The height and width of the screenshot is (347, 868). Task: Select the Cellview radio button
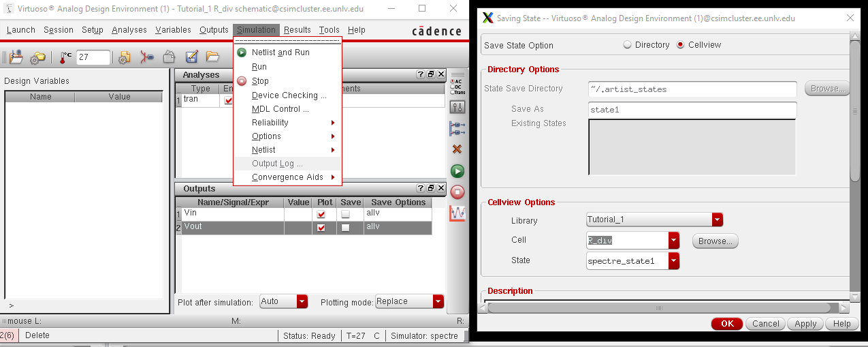[x=681, y=45]
